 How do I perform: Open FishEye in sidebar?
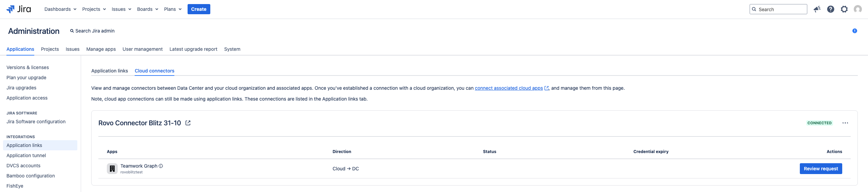[x=15, y=186]
